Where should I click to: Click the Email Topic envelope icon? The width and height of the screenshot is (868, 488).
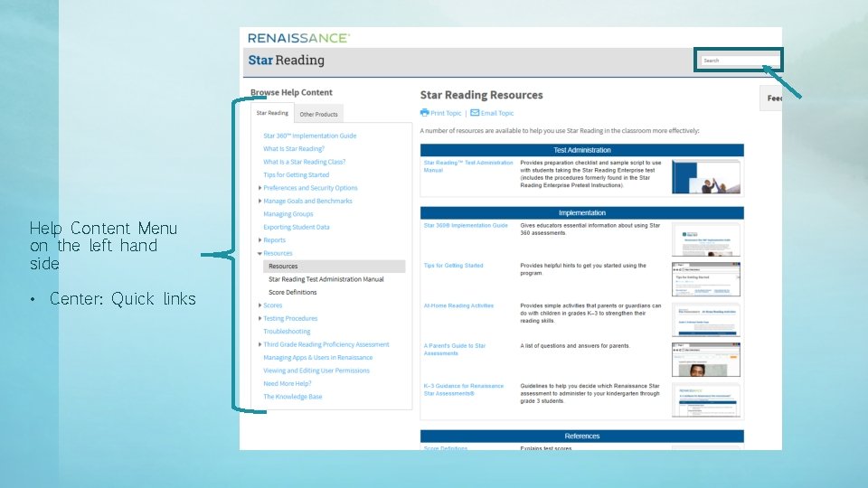(x=475, y=113)
